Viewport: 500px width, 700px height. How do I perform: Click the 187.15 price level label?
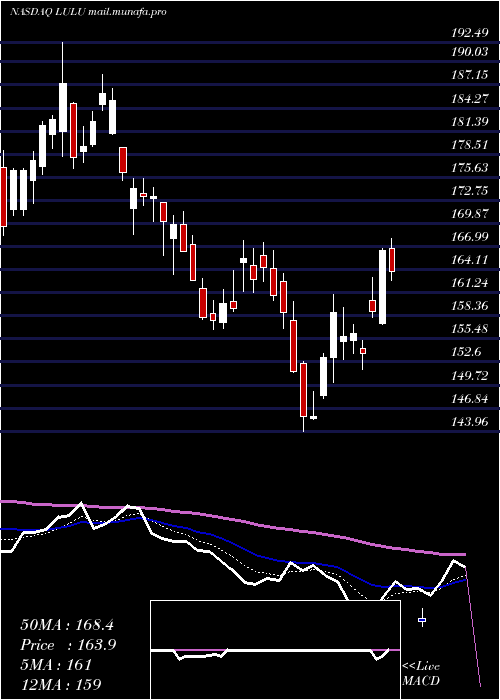point(470,75)
